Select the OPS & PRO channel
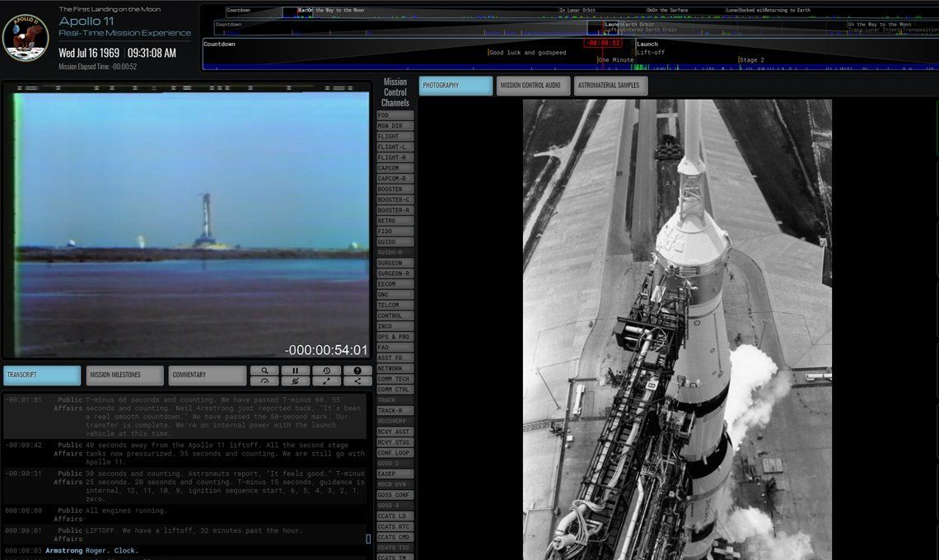Image resolution: width=939 pixels, height=560 pixels. 395,337
